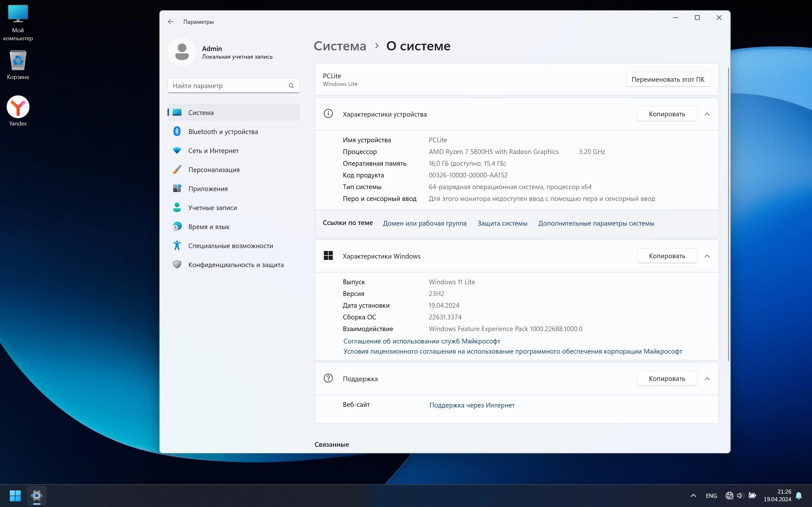Click the Система breadcrumb
The width and height of the screenshot is (812, 507).
tap(340, 46)
